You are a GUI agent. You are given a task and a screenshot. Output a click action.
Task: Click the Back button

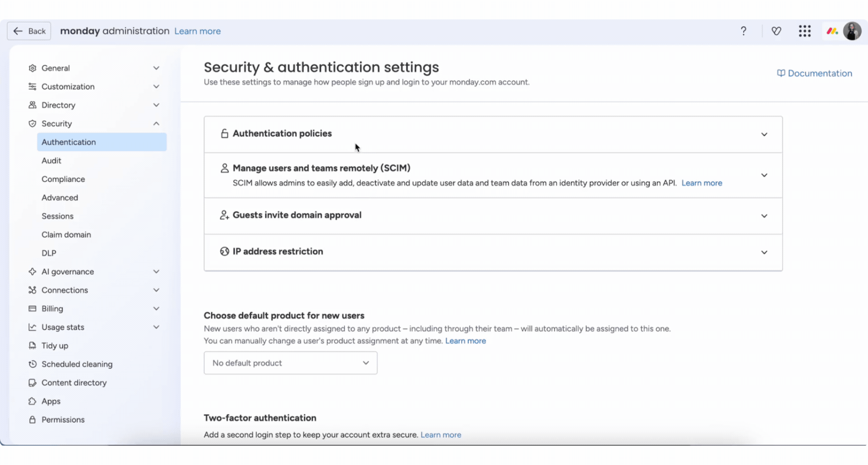(29, 31)
